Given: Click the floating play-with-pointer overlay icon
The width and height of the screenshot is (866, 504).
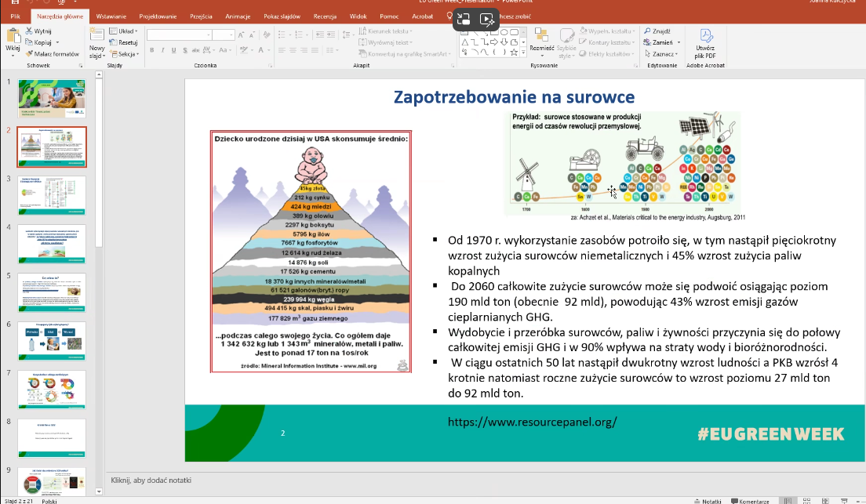Looking at the screenshot, I should click(486, 20).
